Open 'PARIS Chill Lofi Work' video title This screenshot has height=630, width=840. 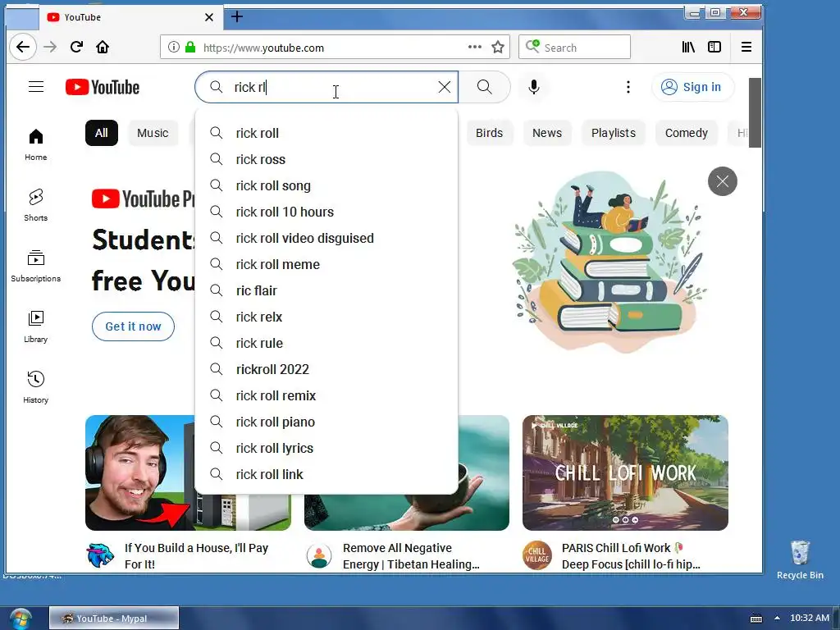pyautogui.click(x=631, y=556)
